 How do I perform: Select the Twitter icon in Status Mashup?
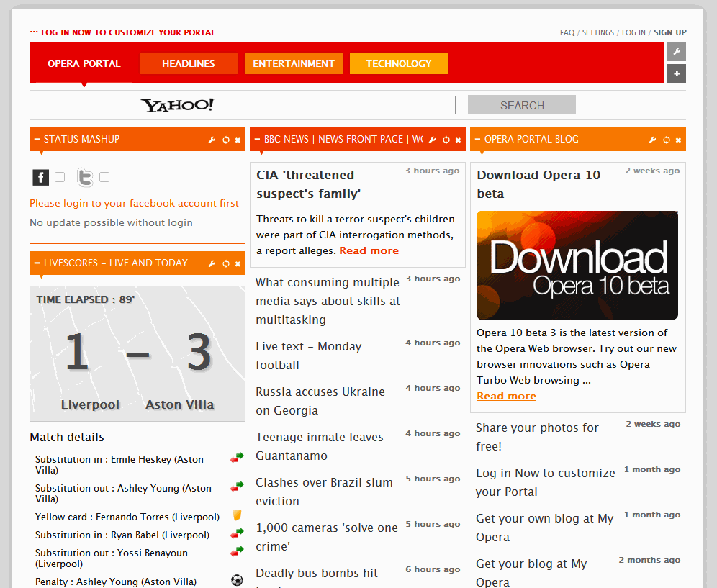pos(86,177)
